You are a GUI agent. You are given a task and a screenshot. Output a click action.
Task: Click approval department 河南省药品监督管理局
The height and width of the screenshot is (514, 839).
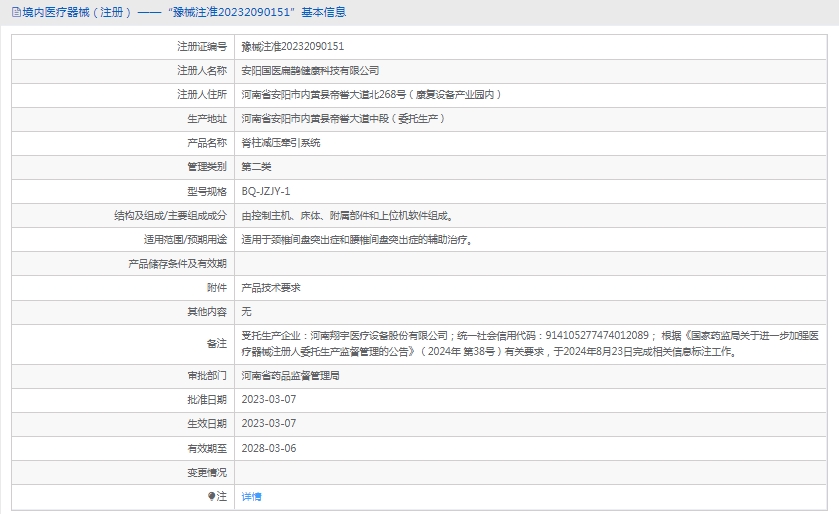[x=291, y=376]
